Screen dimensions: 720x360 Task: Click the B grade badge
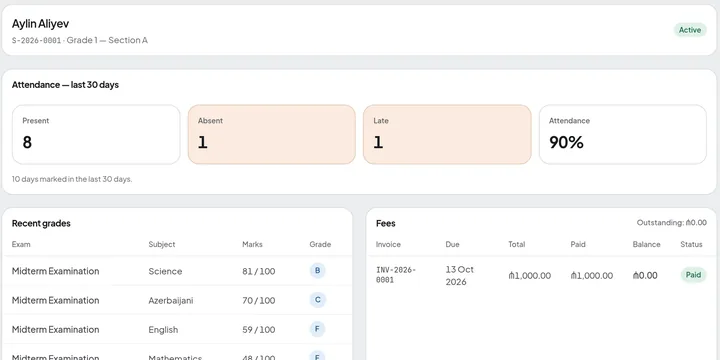[317, 271]
